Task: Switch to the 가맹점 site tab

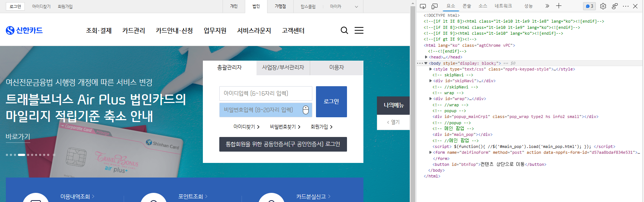Action: pos(280,6)
